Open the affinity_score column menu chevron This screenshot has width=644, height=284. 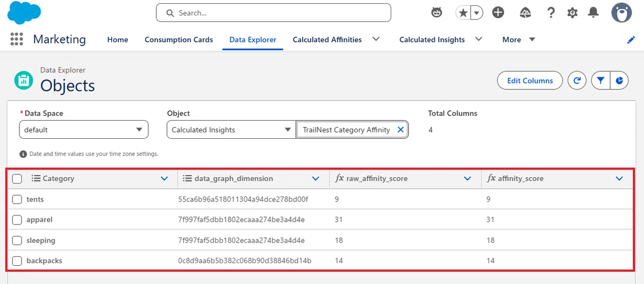620,179
